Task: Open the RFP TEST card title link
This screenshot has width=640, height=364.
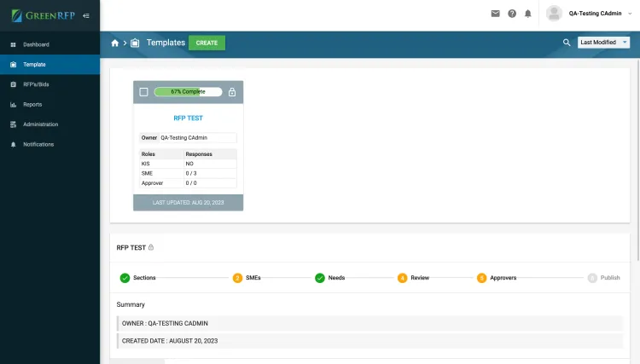Action: coord(189,118)
